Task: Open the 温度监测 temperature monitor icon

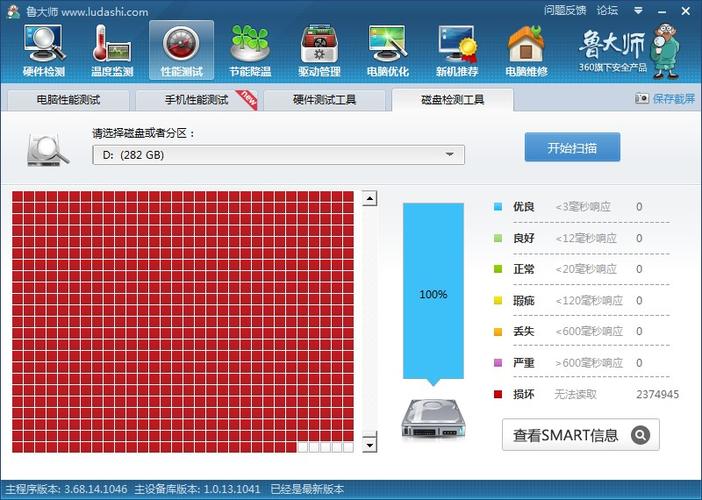Action: click(112, 51)
